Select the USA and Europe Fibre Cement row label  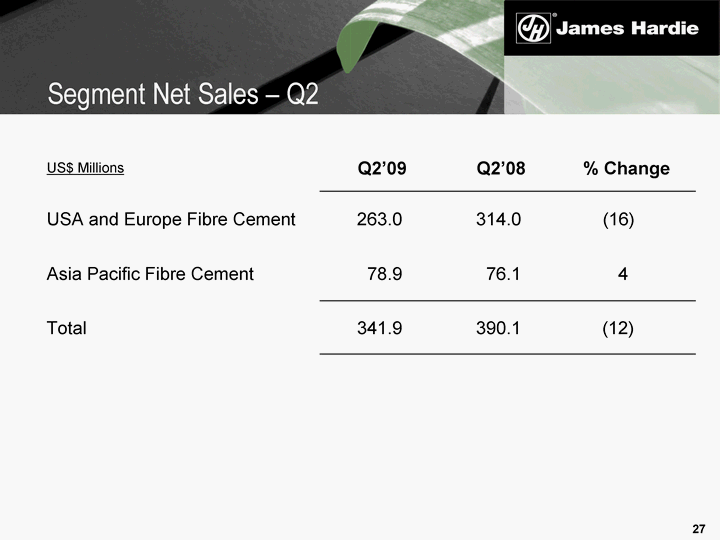[x=171, y=219]
